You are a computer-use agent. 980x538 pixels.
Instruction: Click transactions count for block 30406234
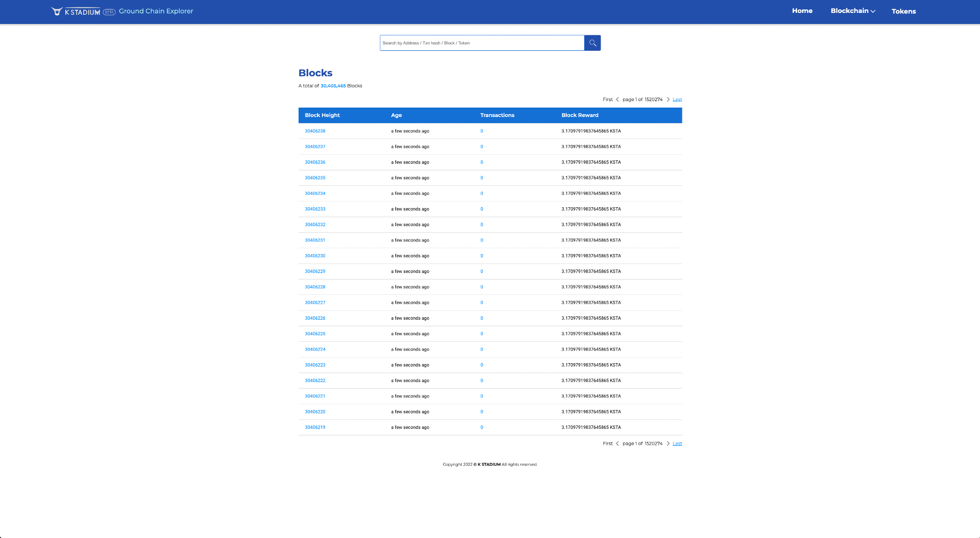[482, 193]
